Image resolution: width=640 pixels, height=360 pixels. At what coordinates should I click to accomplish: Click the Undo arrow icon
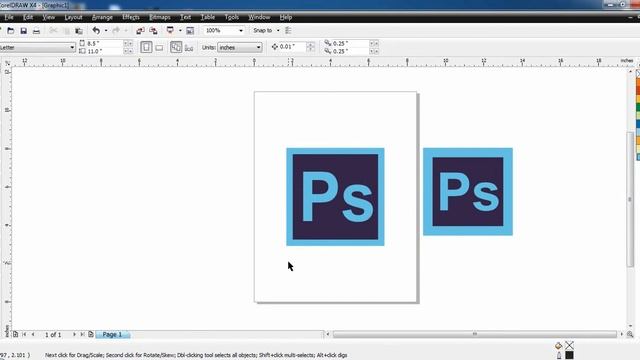[96, 31]
